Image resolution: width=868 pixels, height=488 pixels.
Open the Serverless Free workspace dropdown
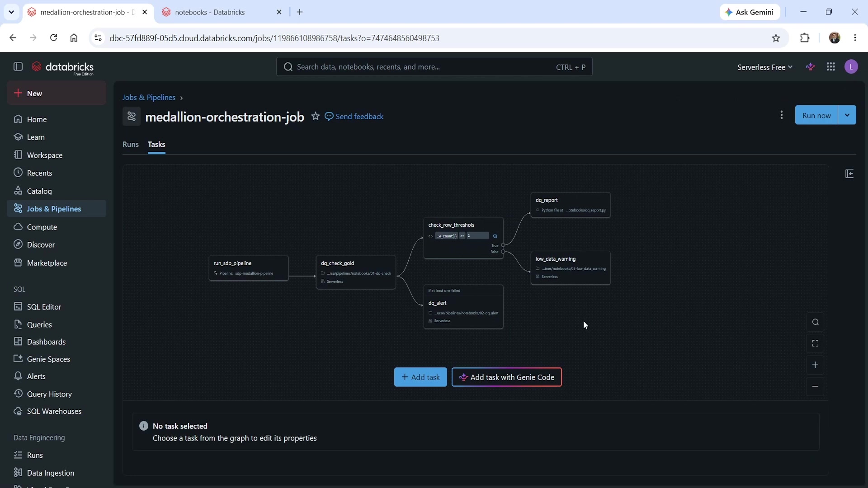click(764, 67)
